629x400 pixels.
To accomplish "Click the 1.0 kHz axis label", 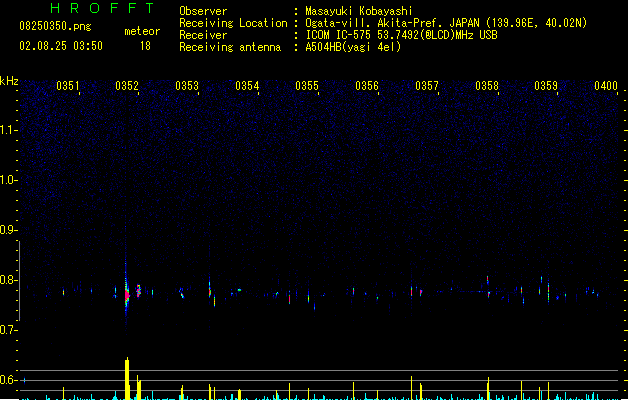I will click(x=8, y=180).
